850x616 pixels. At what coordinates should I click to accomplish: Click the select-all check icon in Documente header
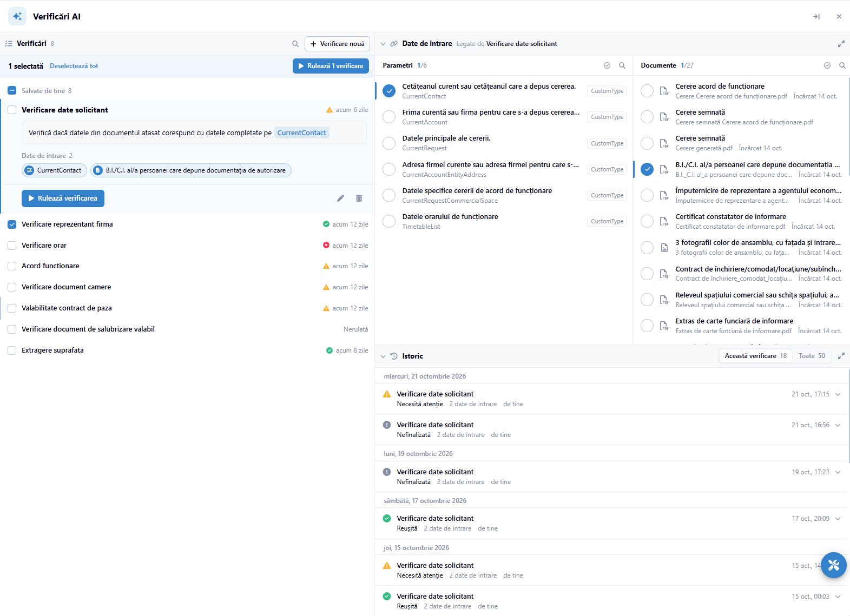(827, 65)
